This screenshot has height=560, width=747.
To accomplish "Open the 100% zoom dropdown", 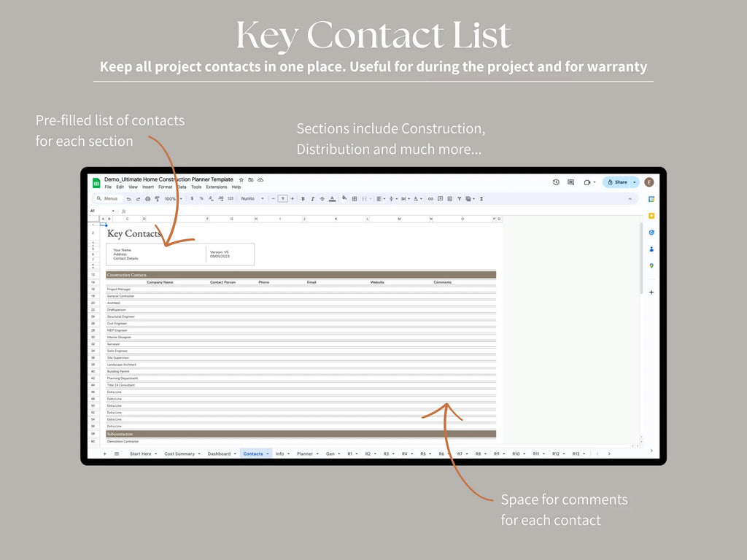I will [172, 198].
